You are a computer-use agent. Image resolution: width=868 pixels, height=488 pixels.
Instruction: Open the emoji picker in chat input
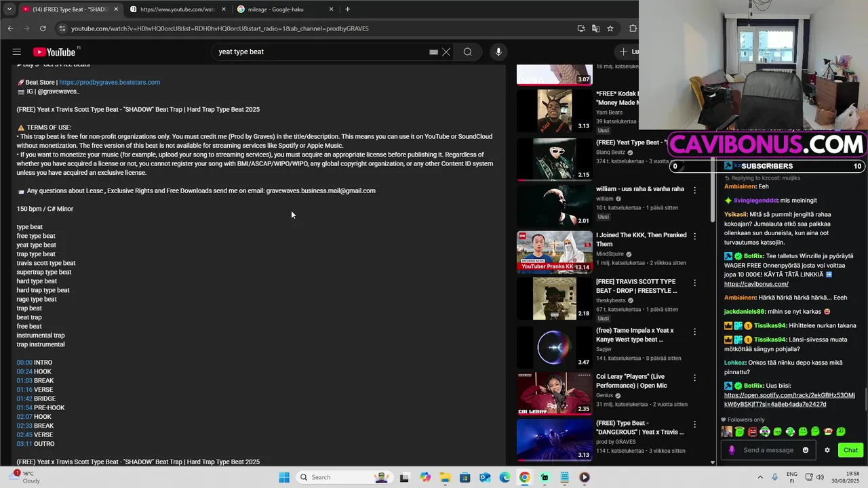point(806,450)
